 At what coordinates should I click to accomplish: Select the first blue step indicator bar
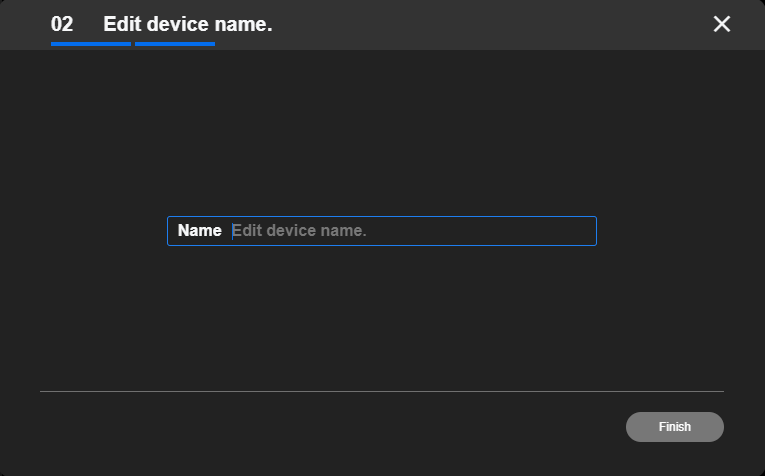pyautogui.click(x=91, y=44)
